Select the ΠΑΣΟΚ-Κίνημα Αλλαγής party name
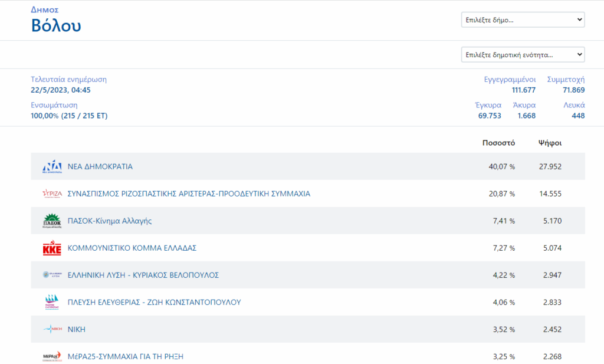This screenshot has width=604, height=364. click(x=110, y=221)
